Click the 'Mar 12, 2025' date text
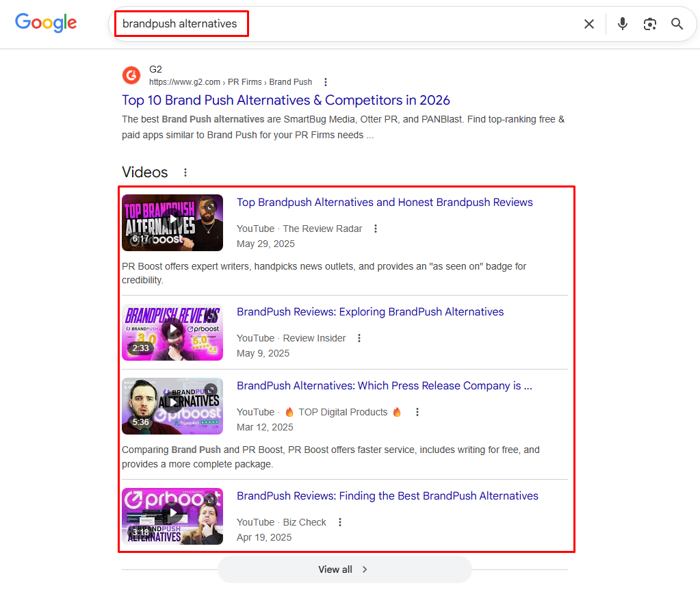The width and height of the screenshot is (700, 594). [x=265, y=428]
